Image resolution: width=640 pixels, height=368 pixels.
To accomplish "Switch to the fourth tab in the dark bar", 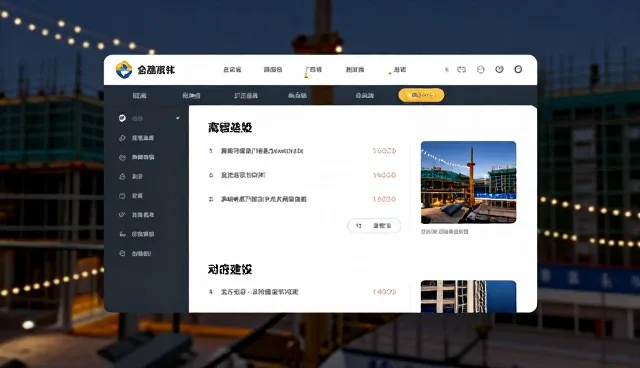I will tap(298, 95).
